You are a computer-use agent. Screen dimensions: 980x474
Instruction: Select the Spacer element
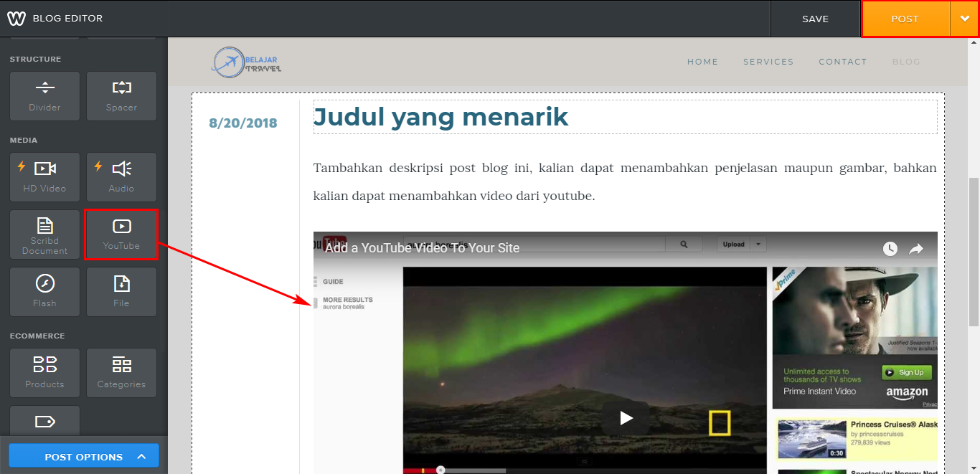coord(121,95)
